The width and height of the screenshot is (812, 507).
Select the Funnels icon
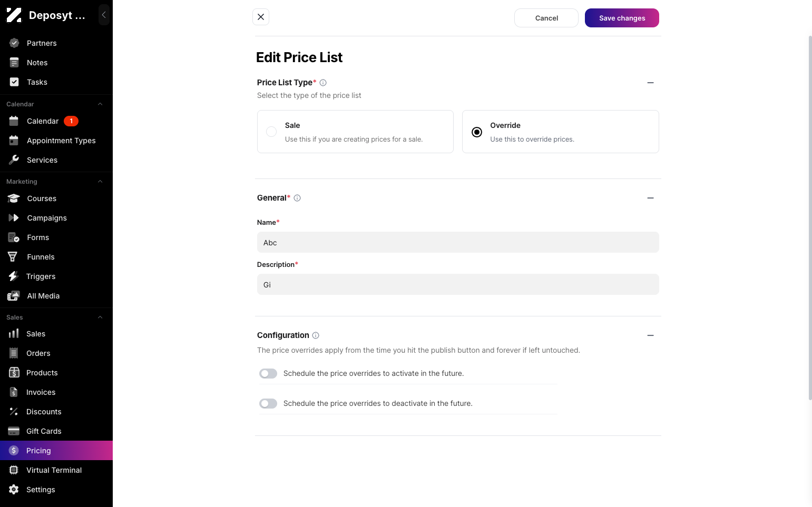(13, 257)
